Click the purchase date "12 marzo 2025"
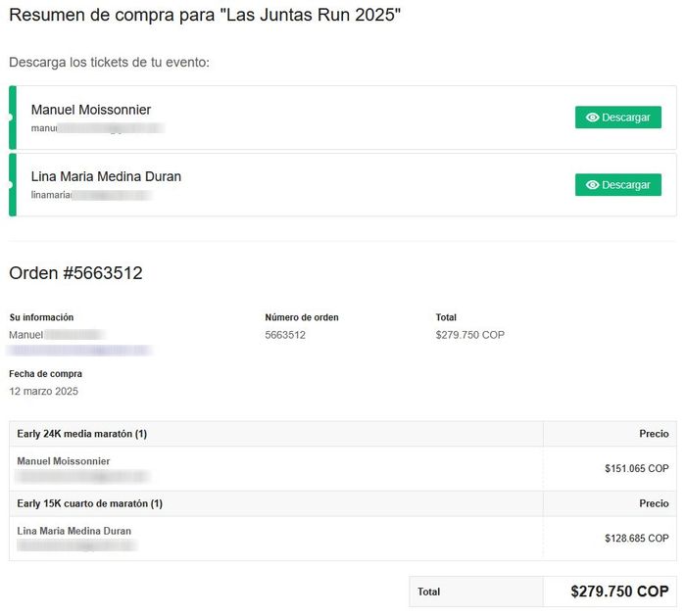 point(43,391)
